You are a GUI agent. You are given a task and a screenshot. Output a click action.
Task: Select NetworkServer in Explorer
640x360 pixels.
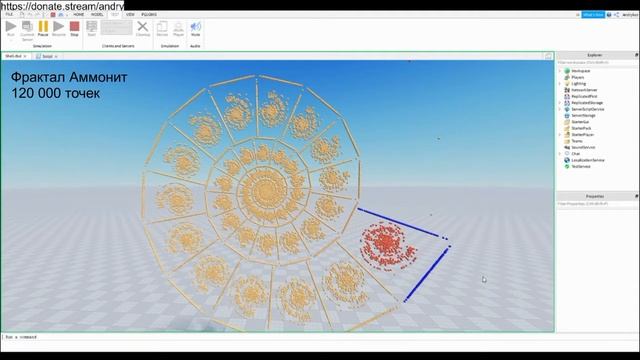pyautogui.click(x=584, y=90)
